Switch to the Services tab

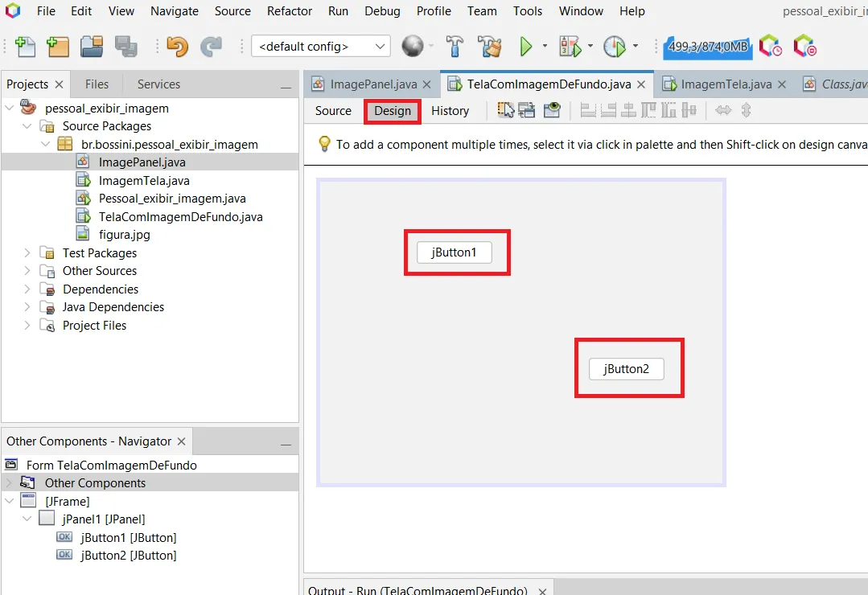point(158,84)
